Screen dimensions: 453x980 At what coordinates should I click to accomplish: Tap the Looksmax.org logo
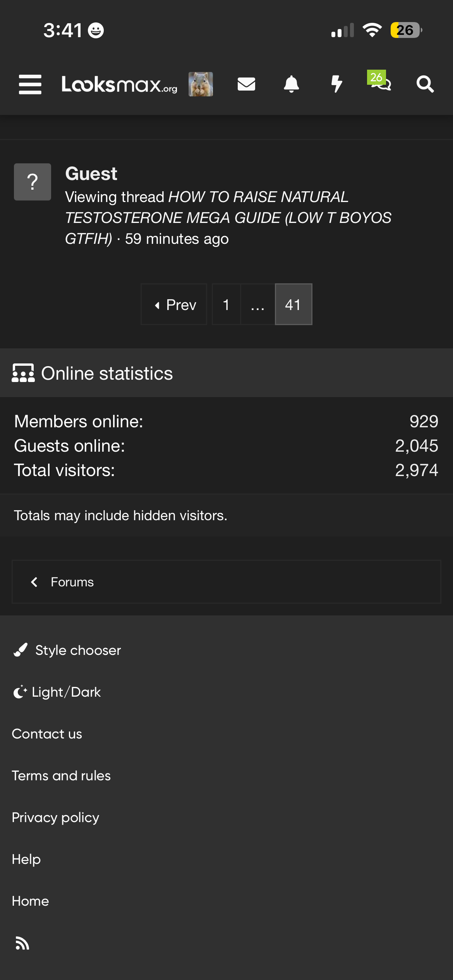pyautogui.click(x=119, y=84)
